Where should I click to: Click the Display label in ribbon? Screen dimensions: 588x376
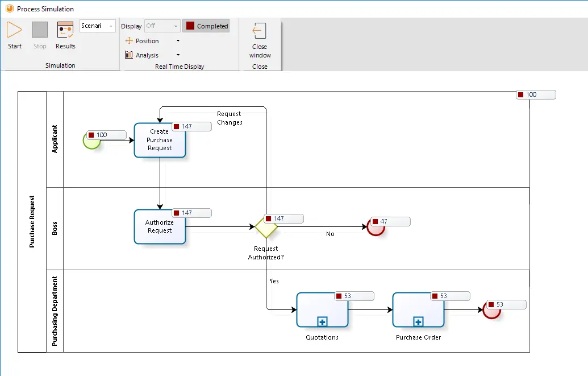pyautogui.click(x=131, y=26)
